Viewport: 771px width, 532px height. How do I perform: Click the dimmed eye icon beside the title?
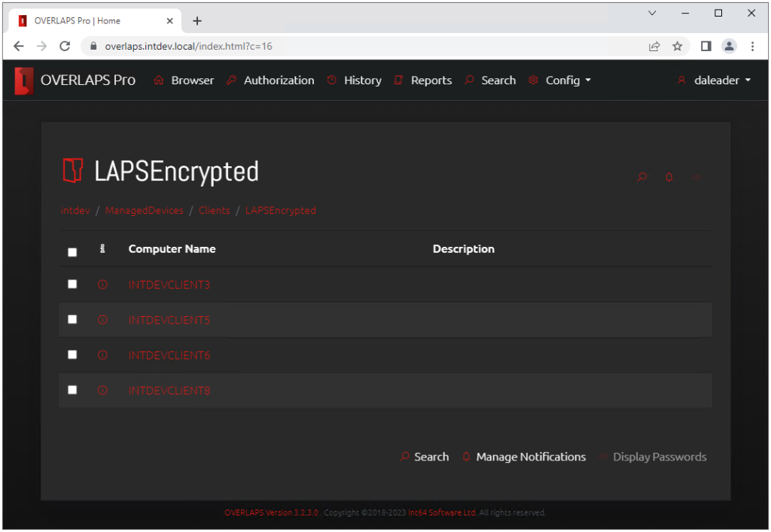[696, 177]
